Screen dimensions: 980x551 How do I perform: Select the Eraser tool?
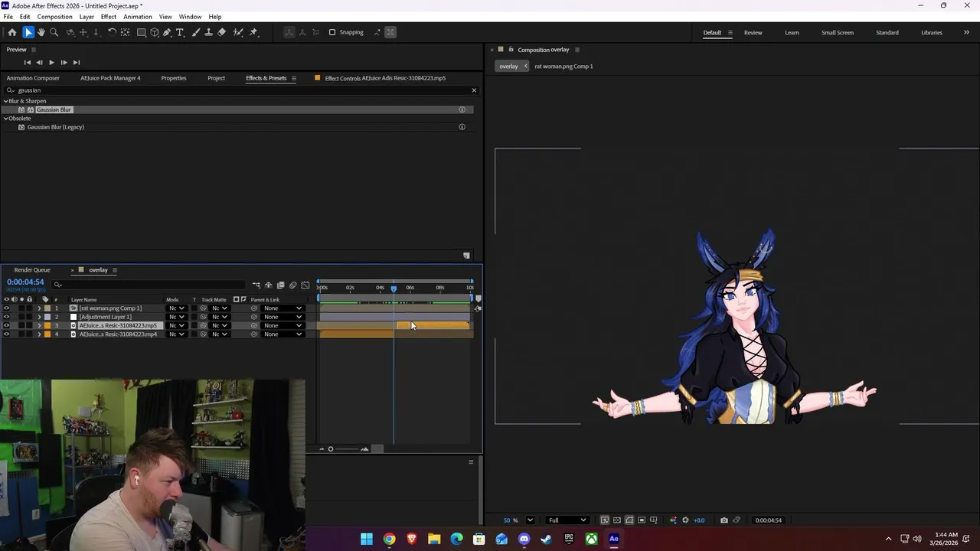coord(222,32)
